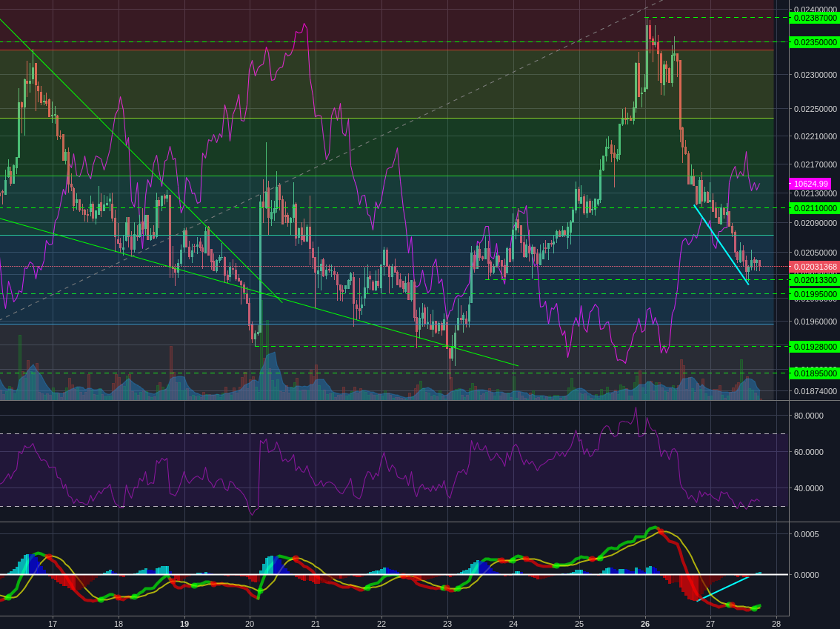This screenshot has width=840, height=629.
Task: Click the green 0.01895000 level label
Action: coord(813,373)
